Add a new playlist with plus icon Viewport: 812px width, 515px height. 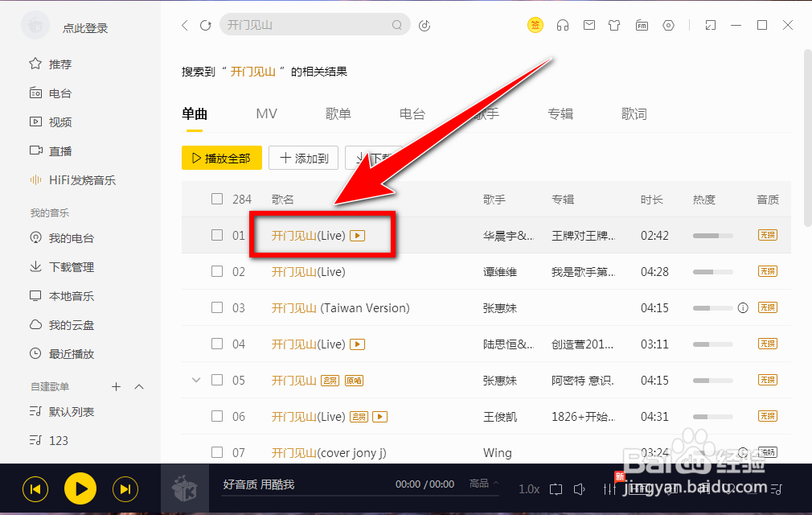coord(116,386)
